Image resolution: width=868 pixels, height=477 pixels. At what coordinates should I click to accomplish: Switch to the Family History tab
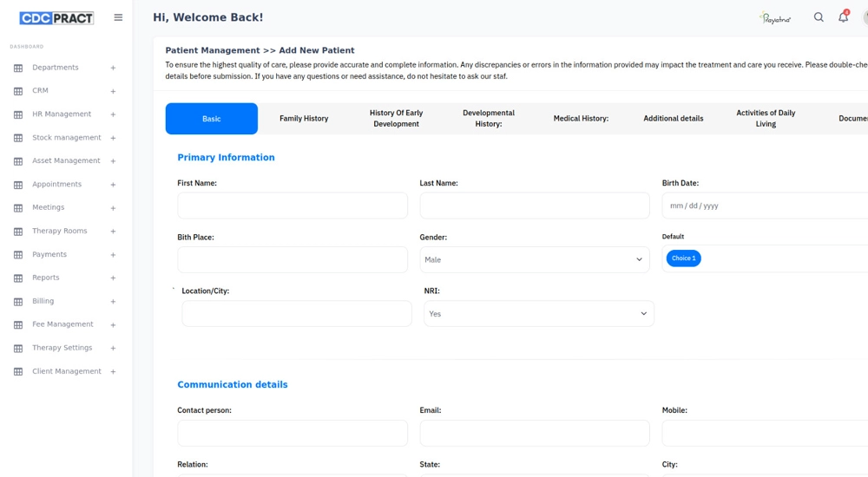tap(304, 119)
